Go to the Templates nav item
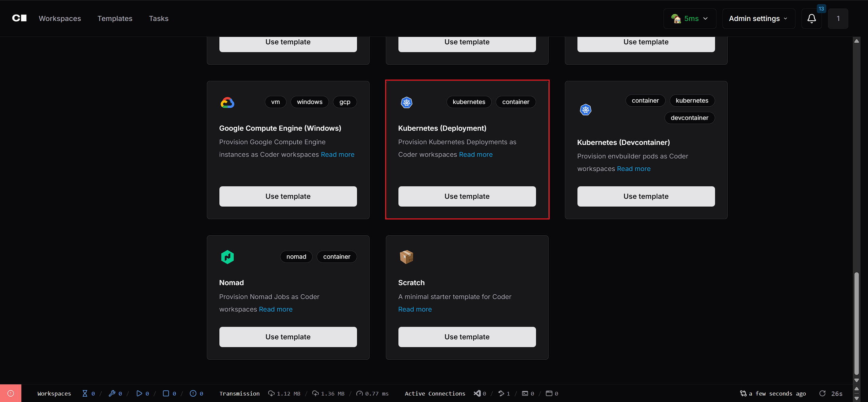 pyautogui.click(x=115, y=19)
